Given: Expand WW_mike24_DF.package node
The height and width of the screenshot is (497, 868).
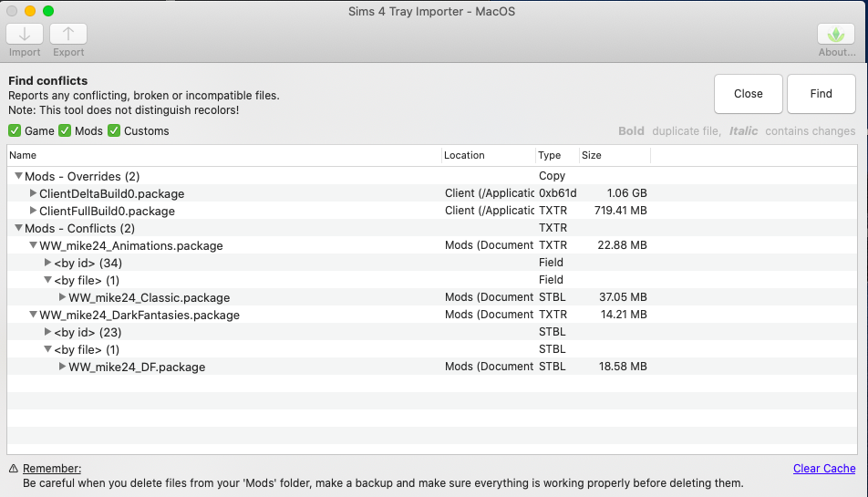Looking at the screenshot, I should click(x=63, y=367).
